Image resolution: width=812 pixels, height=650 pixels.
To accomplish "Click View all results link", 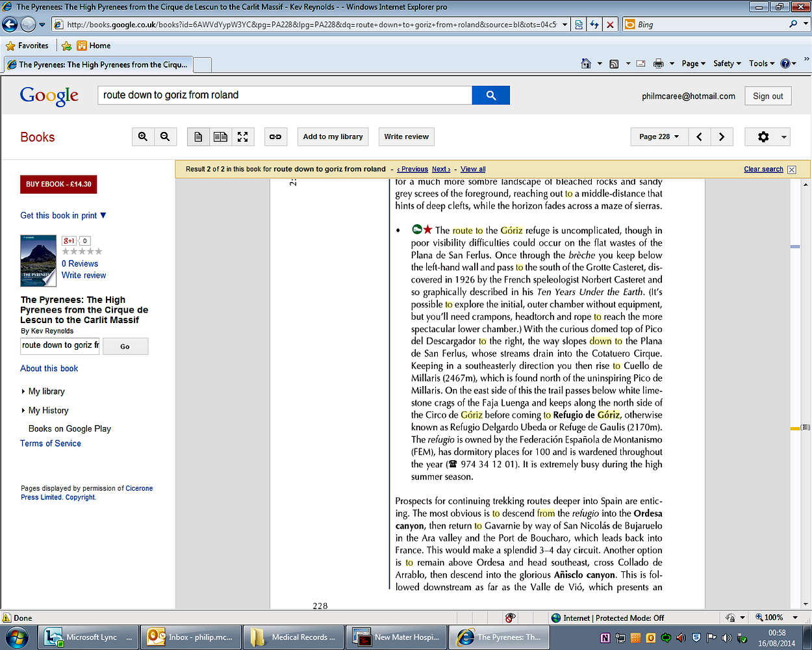I will tap(473, 169).
